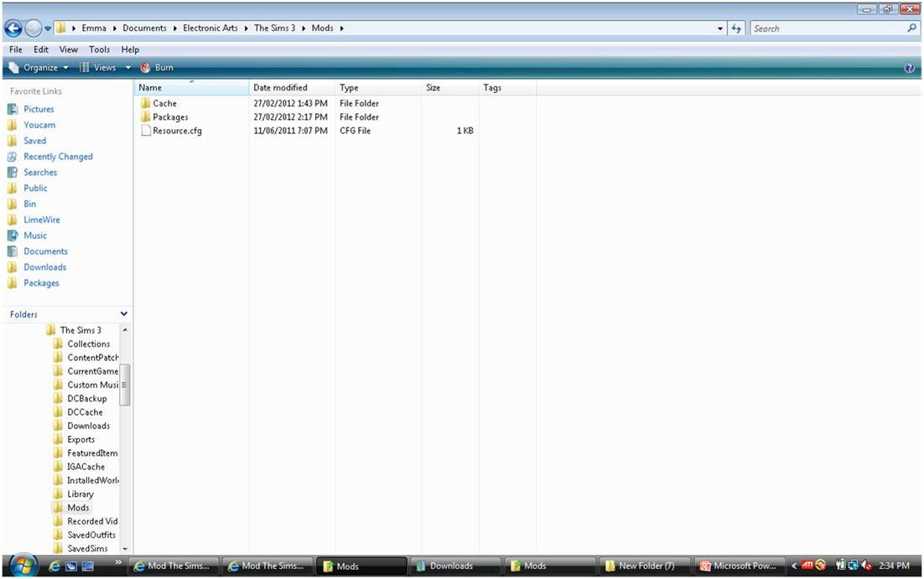Open the Cache folder in Mods
924x579 pixels.
164,102
